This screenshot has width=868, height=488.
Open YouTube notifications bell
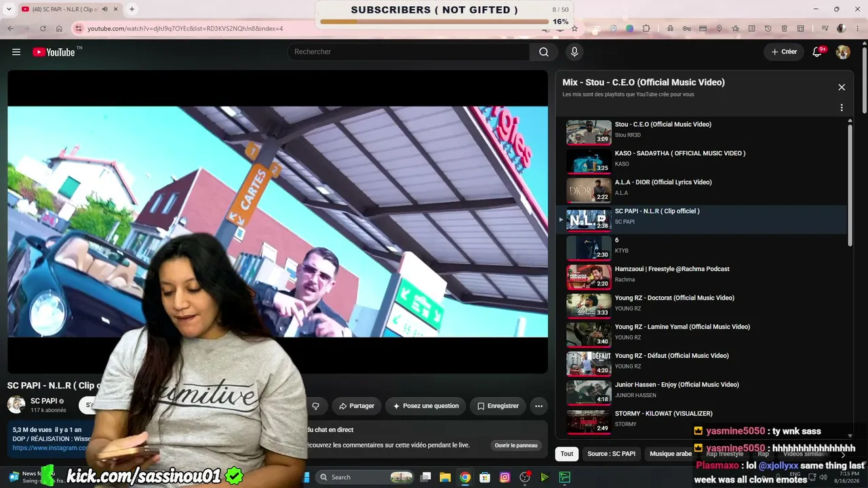point(817,52)
